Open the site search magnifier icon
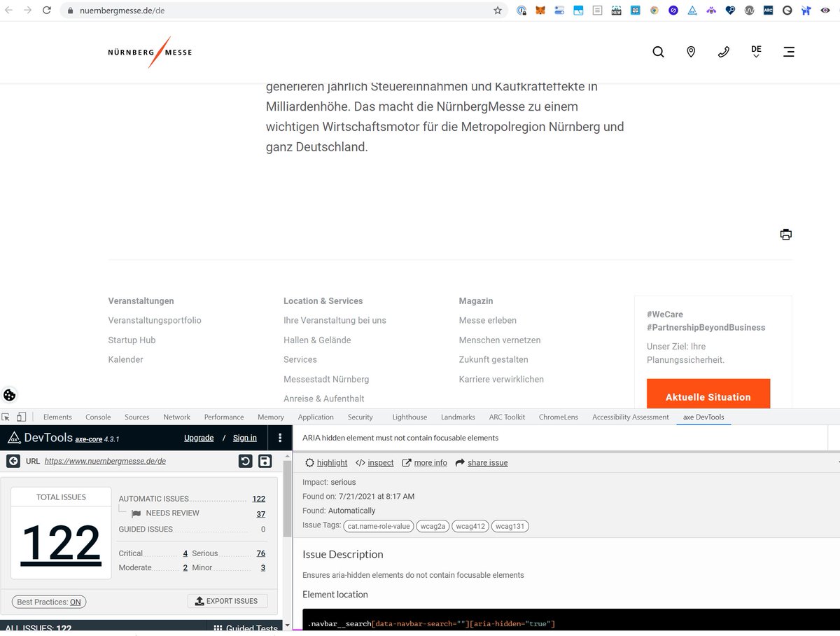Screen dimensions: 840x636 point(658,52)
